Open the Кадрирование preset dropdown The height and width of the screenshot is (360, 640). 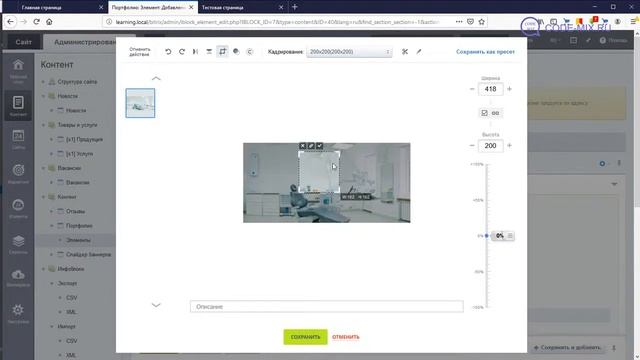[x=349, y=52]
